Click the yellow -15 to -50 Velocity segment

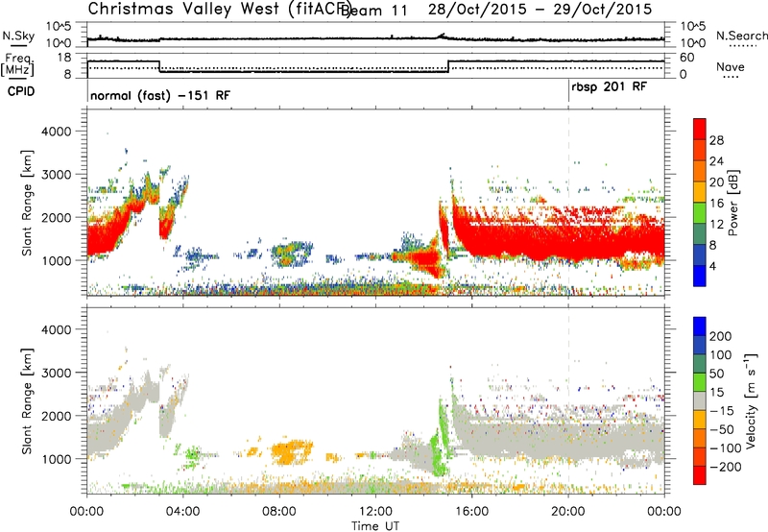pos(700,420)
